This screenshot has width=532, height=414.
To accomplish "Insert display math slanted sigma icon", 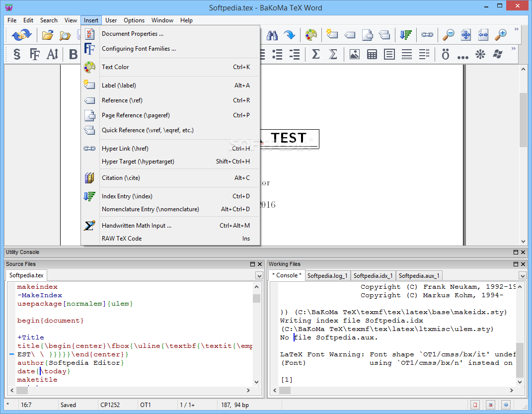I will click(x=333, y=54).
